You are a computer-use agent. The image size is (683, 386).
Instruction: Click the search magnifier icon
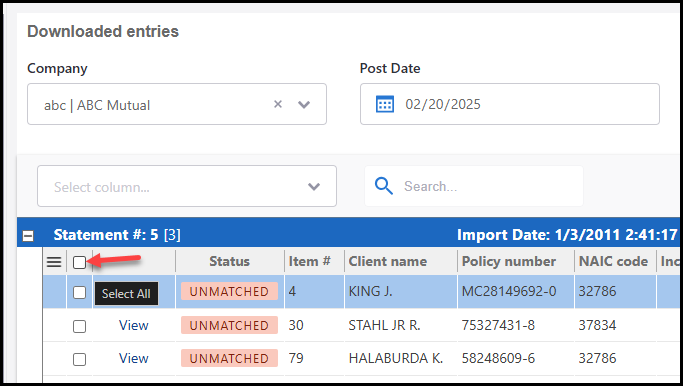click(384, 186)
